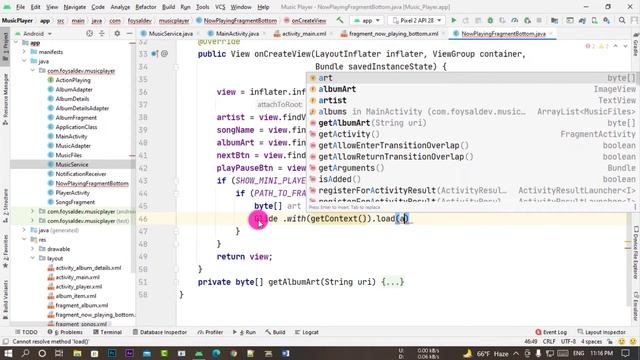Open the Android project view dropdown
Screen dimensions: 640x360
click(x=33, y=33)
